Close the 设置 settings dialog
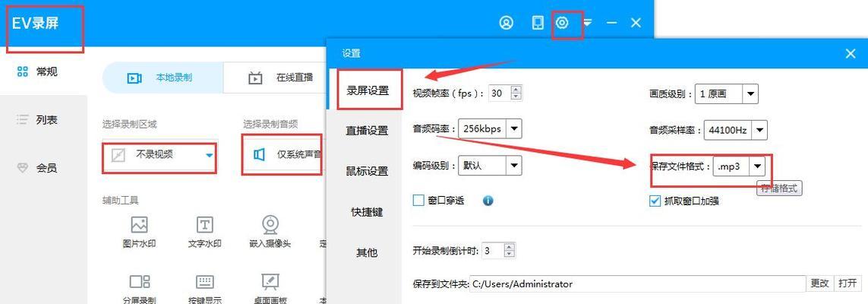Viewport: 868px width, 304px height. click(x=851, y=53)
